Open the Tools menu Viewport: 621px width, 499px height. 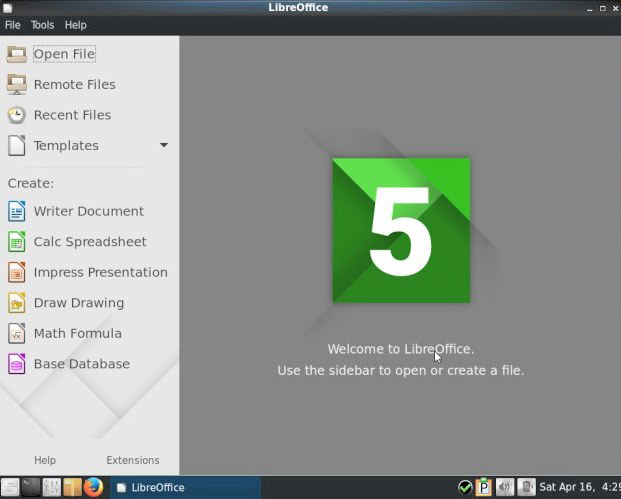(42, 25)
